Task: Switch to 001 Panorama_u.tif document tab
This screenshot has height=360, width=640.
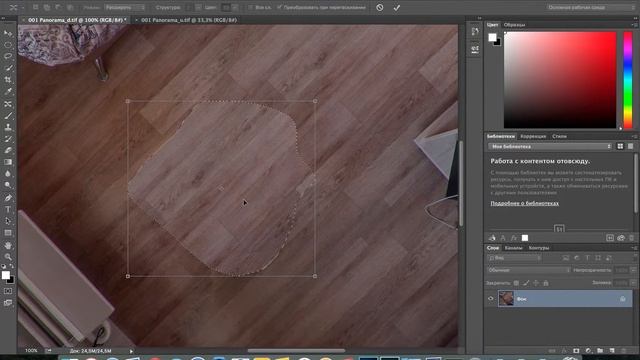Action: [189, 20]
